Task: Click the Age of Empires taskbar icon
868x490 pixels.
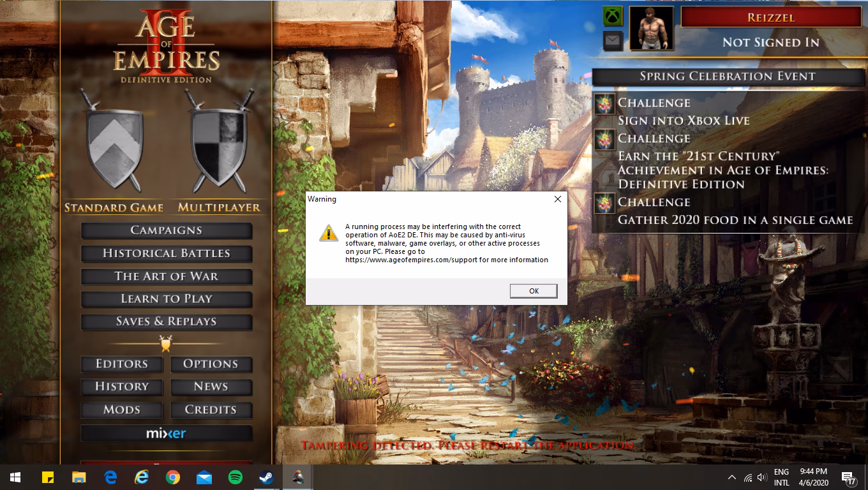Action: coord(297,477)
